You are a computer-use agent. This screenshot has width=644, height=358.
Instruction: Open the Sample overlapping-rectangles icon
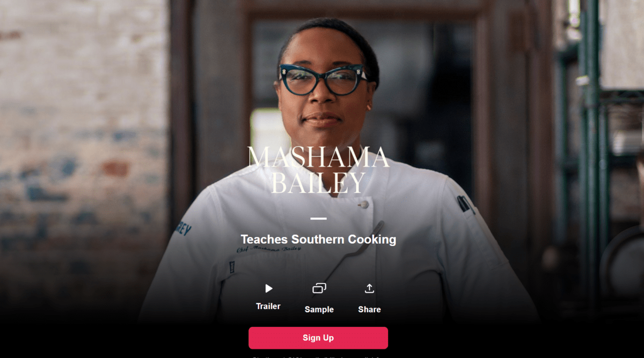pos(319,289)
